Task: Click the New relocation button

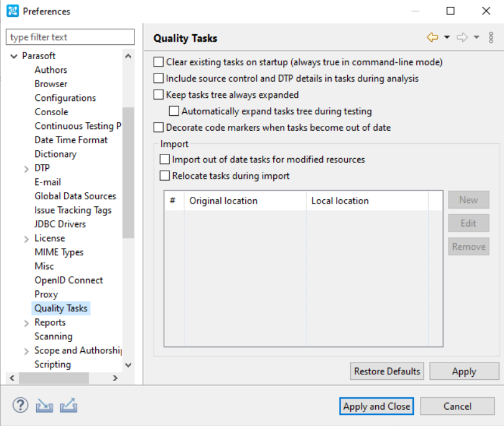Action: click(469, 200)
